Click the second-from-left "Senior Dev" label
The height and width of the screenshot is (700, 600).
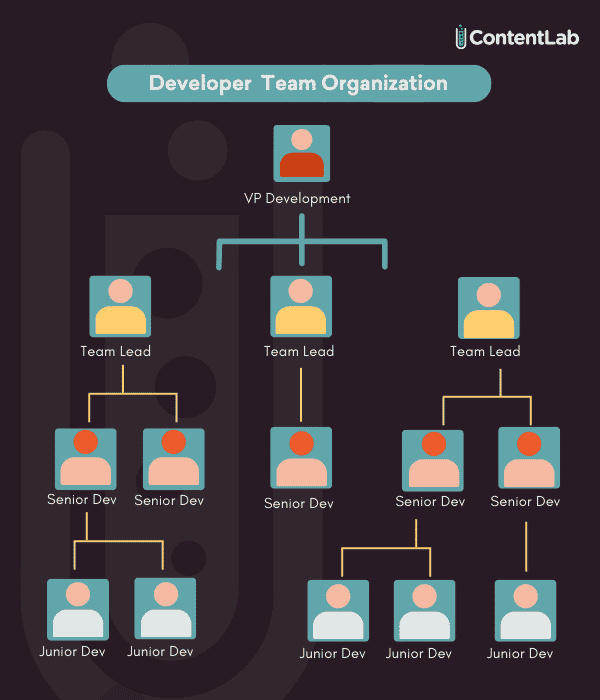coord(169,501)
